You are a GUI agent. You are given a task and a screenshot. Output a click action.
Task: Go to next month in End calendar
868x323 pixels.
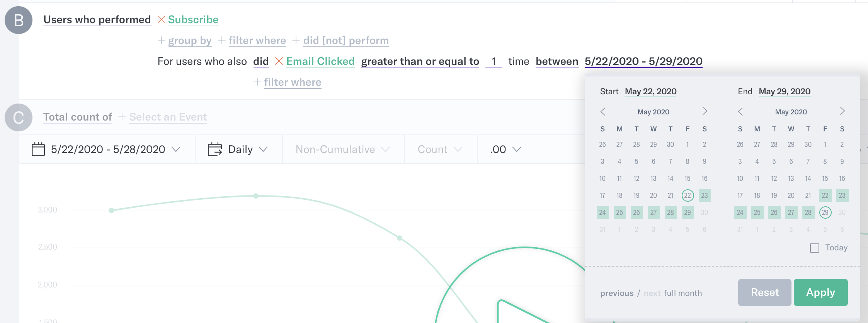point(842,111)
